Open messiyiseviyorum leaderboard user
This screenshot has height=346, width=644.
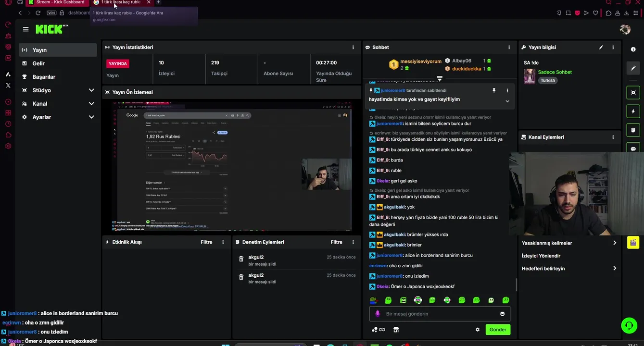[x=421, y=62]
